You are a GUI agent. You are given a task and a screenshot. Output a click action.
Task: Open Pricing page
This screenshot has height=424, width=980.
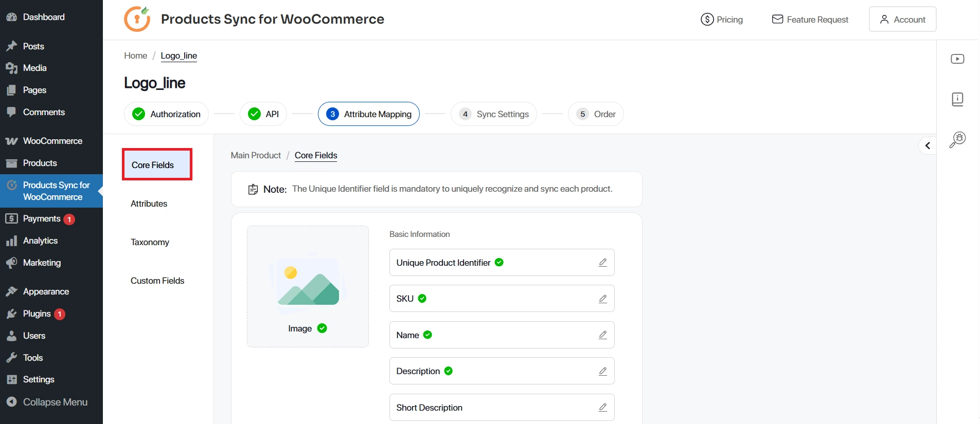722,20
